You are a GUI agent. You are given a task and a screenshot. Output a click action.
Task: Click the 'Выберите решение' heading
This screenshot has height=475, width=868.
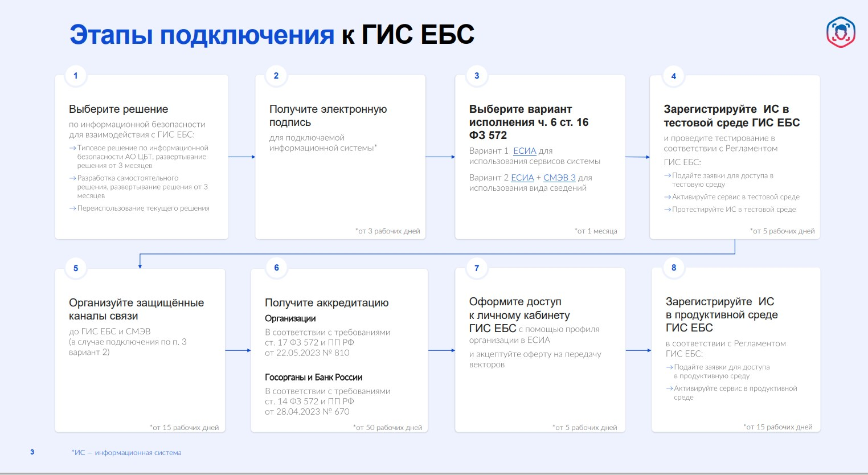tap(118, 109)
